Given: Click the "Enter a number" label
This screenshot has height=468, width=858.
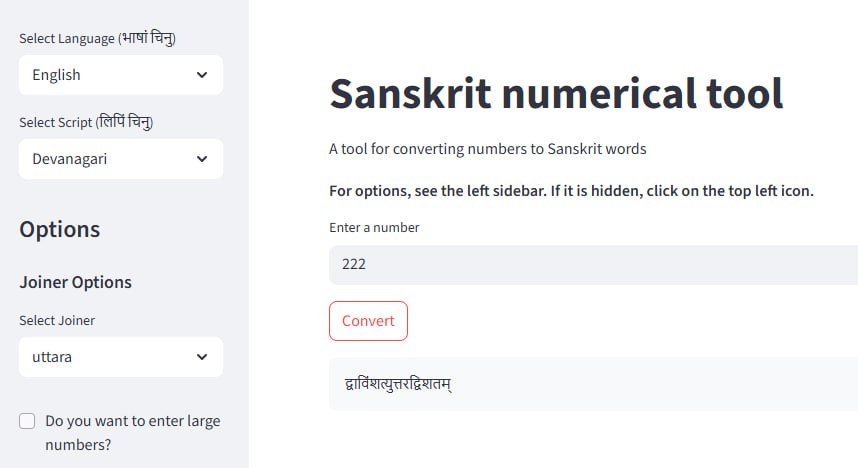Looking at the screenshot, I should 374,227.
